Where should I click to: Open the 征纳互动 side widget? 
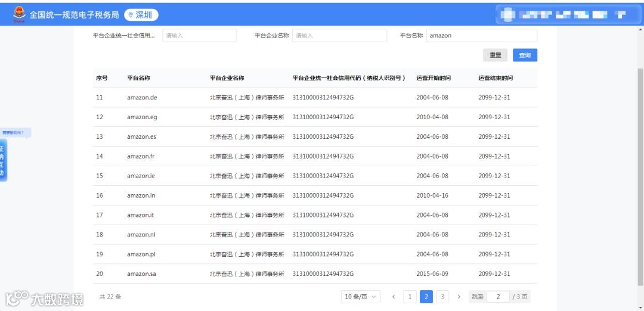coord(3,160)
